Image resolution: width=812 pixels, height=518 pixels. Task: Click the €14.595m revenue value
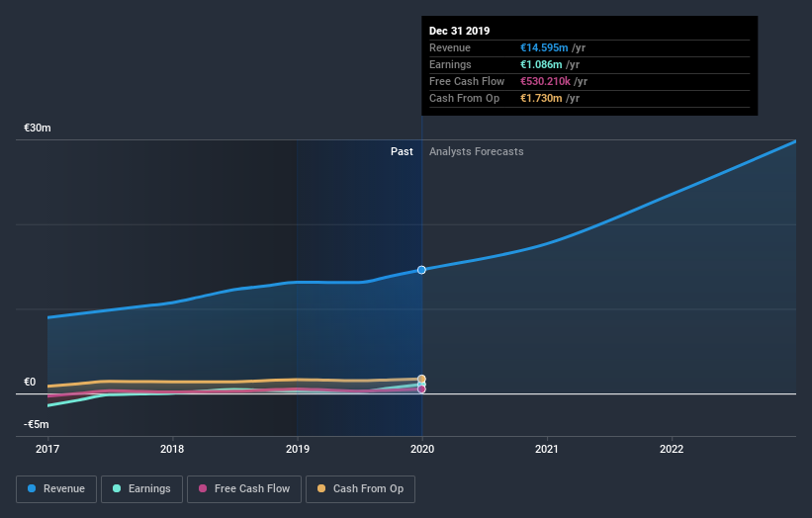(544, 47)
